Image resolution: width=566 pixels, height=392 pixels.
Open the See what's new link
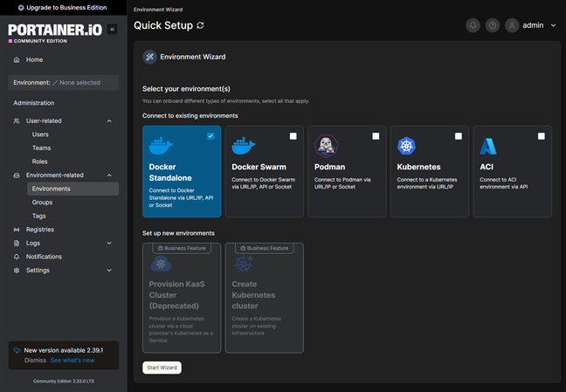coord(72,361)
